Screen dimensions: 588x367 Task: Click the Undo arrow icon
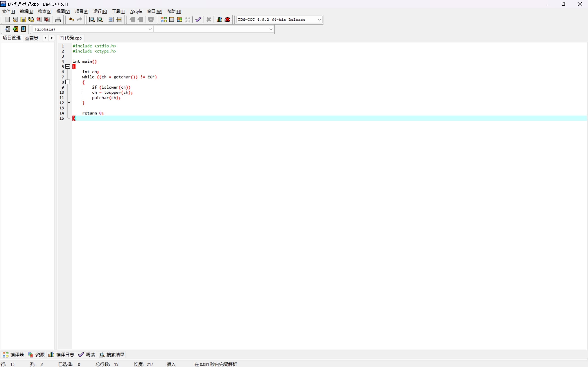coord(71,20)
